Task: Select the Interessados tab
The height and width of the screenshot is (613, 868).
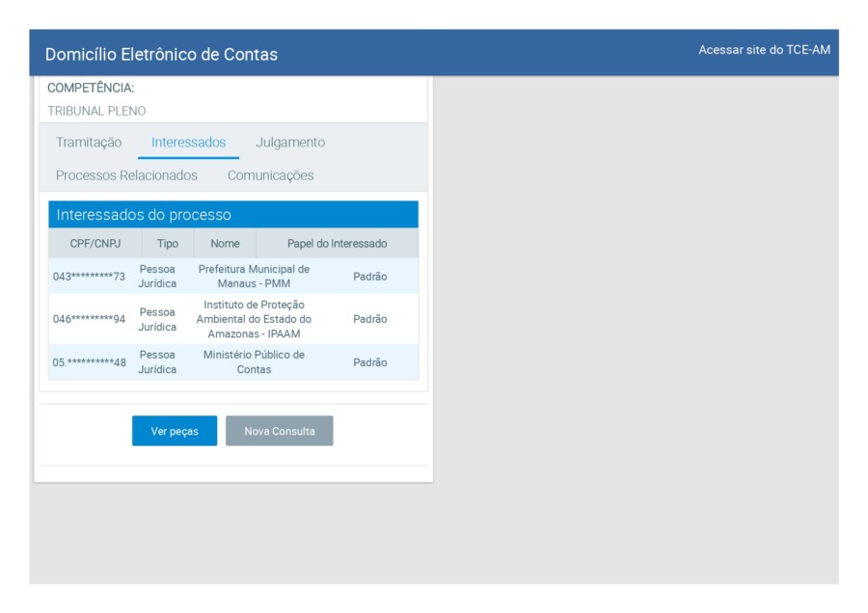Action: coord(188,143)
